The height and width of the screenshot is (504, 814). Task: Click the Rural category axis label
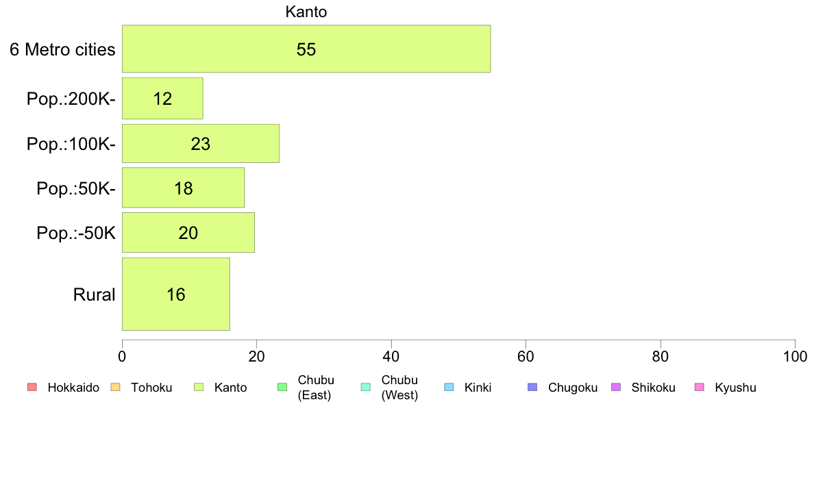click(94, 294)
